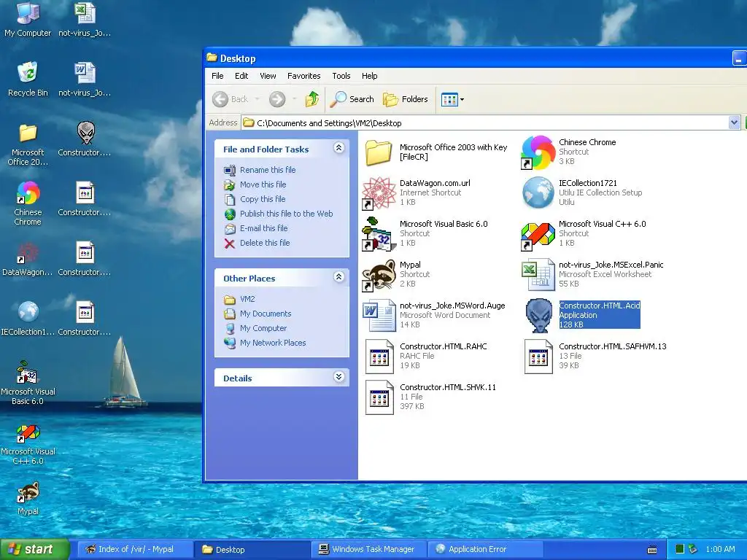Open My Computer desktop icon
The height and width of the screenshot is (560, 747).
click(x=28, y=19)
